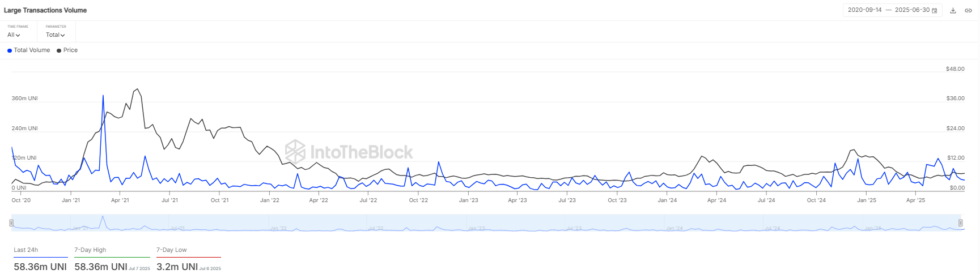980x274 pixels.
Task: Click the left range navigator handle
Action: tap(11, 222)
